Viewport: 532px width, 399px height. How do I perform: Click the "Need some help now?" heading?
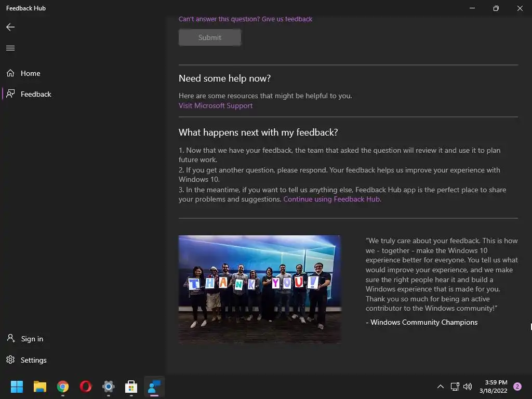pyautogui.click(x=224, y=78)
